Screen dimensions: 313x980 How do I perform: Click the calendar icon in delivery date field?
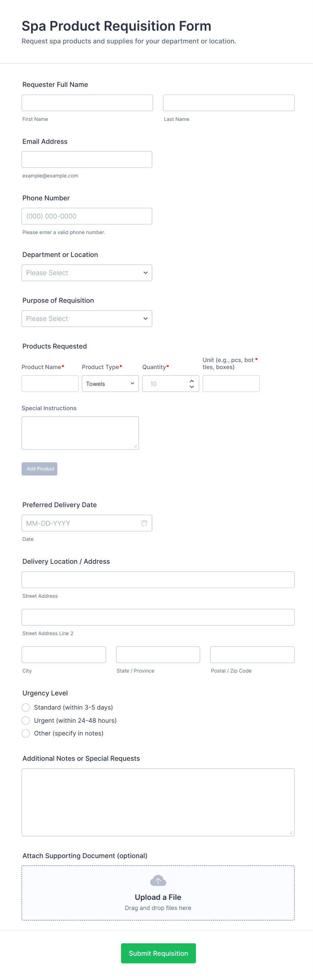(144, 523)
